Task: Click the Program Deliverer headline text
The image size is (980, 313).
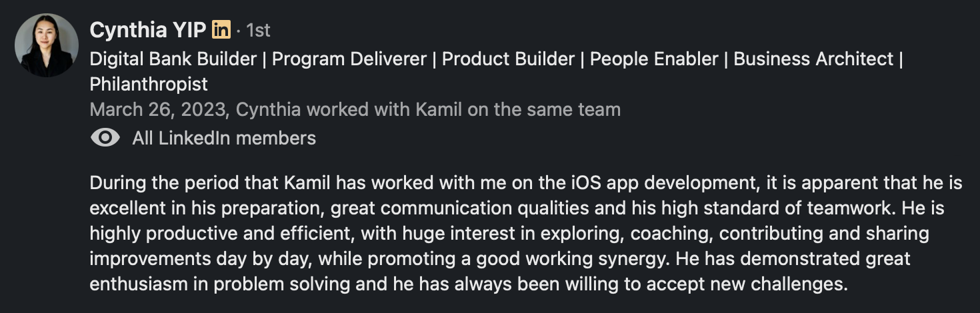Action: (349, 59)
